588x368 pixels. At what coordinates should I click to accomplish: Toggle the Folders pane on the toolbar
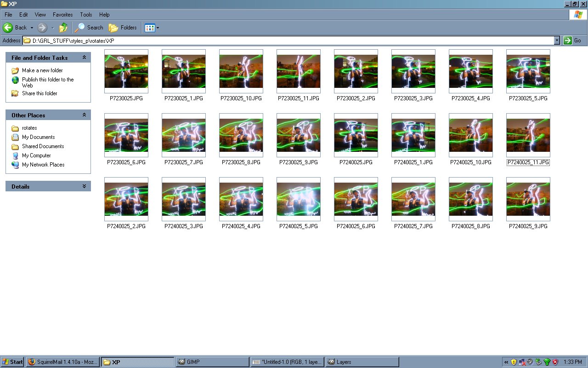(x=123, y=28)
